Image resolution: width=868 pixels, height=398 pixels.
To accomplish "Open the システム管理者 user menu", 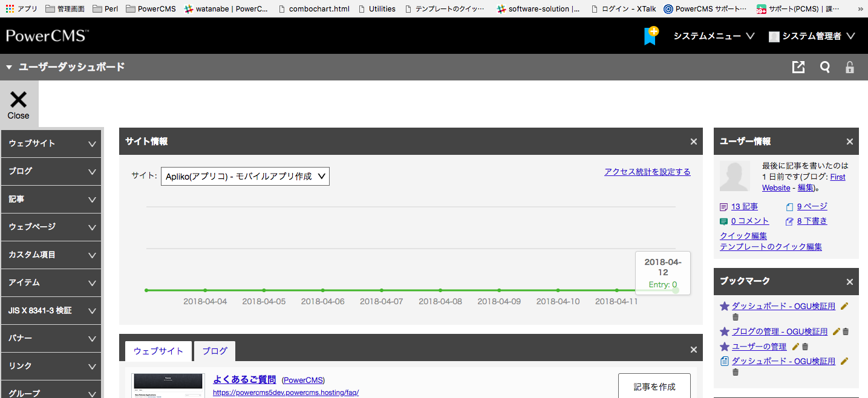I will 812,36.
